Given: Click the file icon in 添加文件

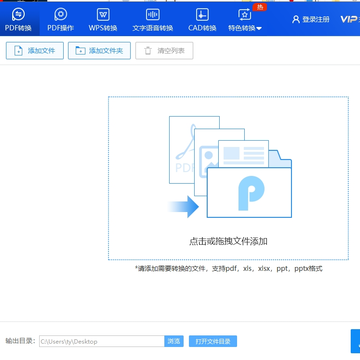Looking at the screenshot, I should (x=18, y=51).
